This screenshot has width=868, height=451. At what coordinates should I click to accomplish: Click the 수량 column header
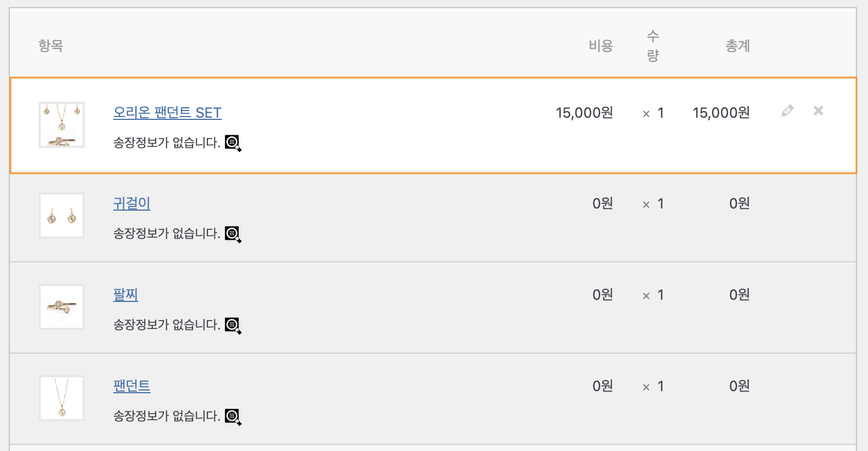click(653, 46)
